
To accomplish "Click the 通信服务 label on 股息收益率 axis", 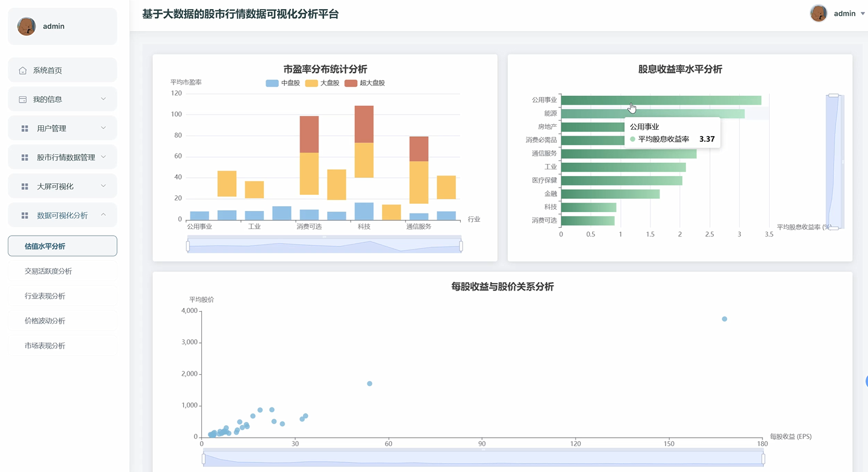I will tap(544, 154).
